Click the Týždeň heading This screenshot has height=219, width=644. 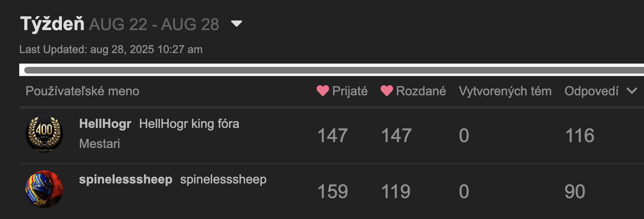point(52,24)
